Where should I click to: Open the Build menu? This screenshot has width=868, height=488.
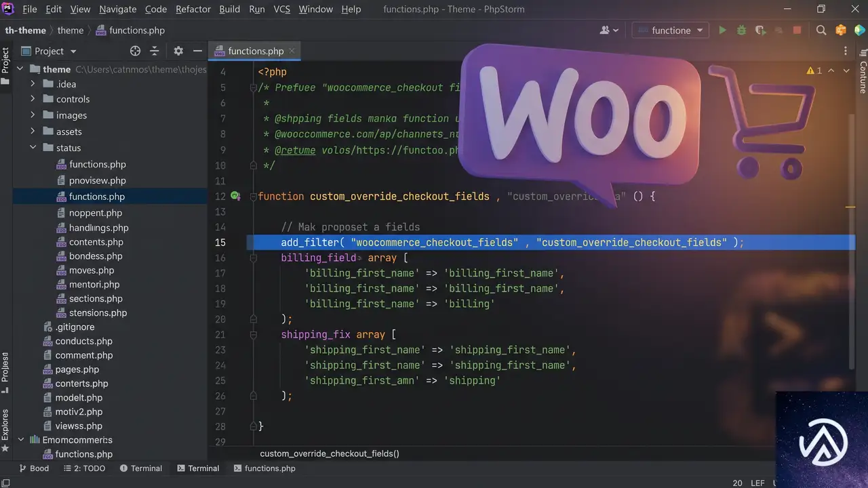(x=230, y=9)
